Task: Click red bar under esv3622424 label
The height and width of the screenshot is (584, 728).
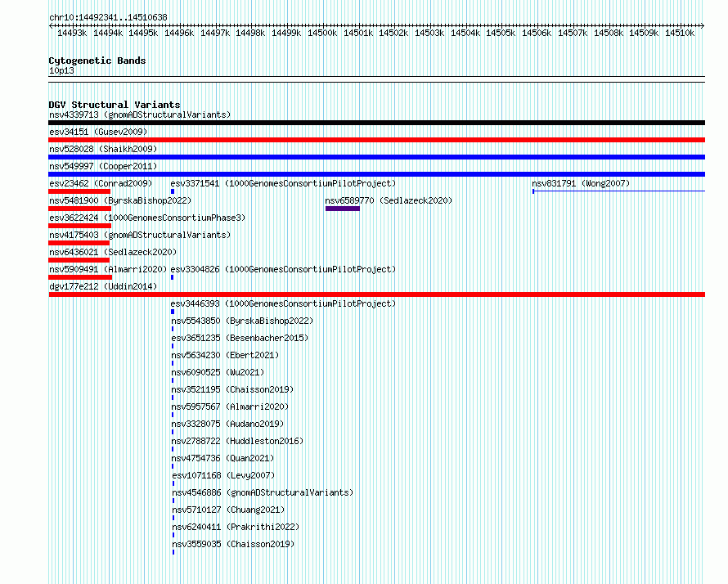Action: [80, 226]
